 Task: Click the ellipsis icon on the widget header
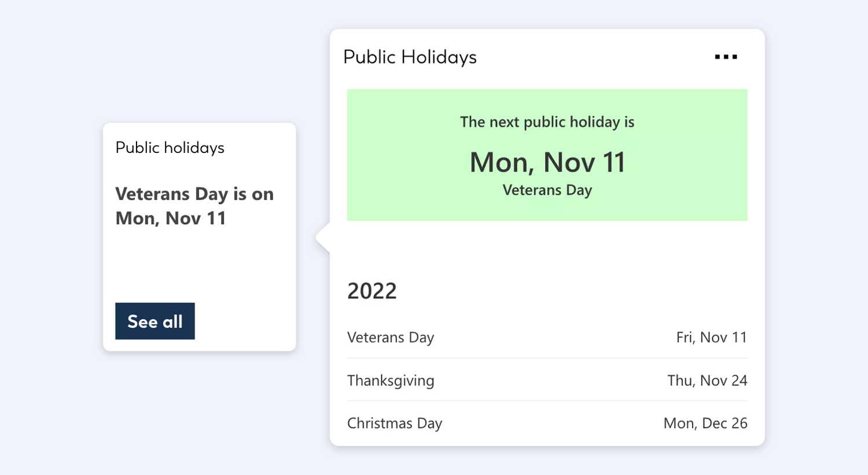726,56
